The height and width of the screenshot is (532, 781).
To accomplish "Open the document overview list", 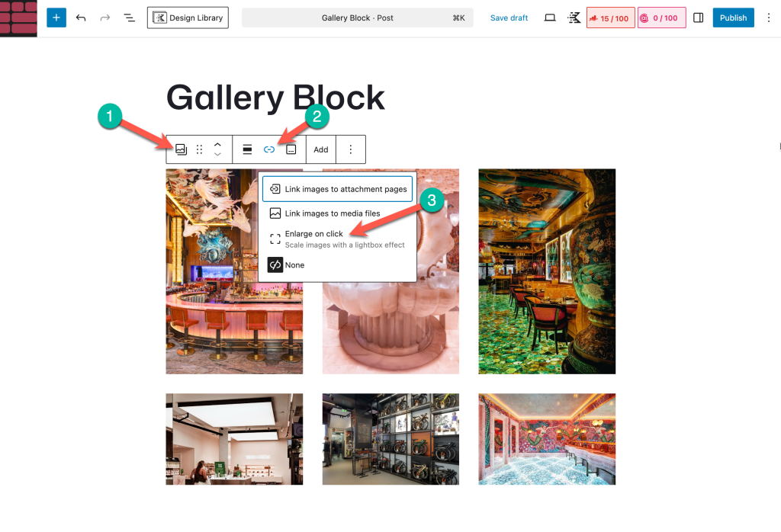I will click(x=129, y=18).
